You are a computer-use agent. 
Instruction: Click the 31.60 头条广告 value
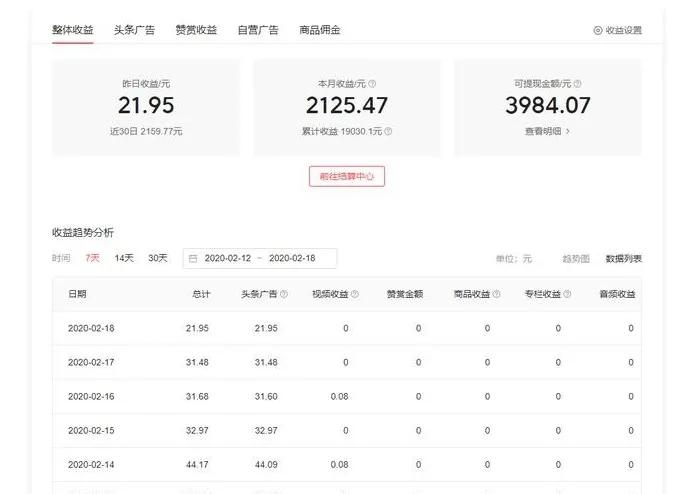point(266,396)
